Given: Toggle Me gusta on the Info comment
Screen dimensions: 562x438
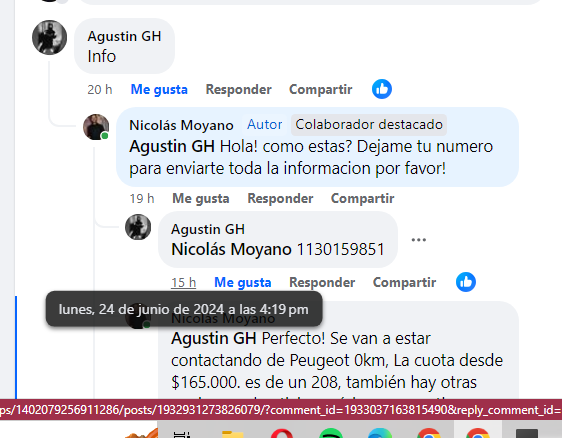Looking at the screenshot, I should 159,89.
